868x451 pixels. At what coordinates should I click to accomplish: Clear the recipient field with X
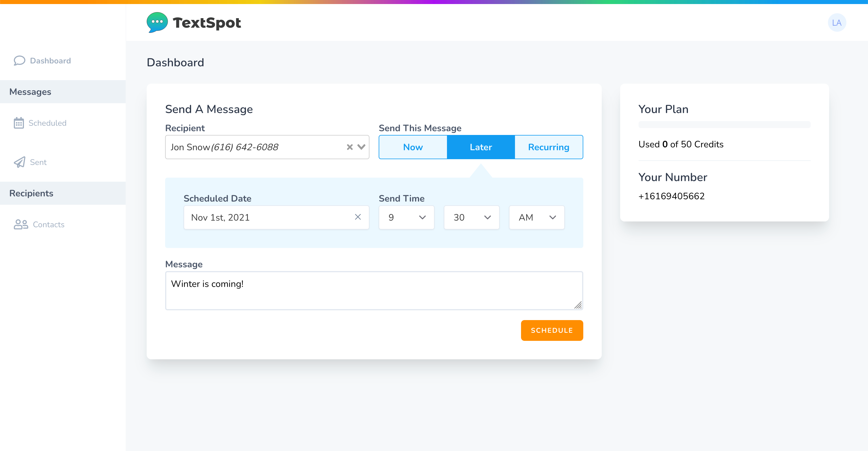(350, 147)
